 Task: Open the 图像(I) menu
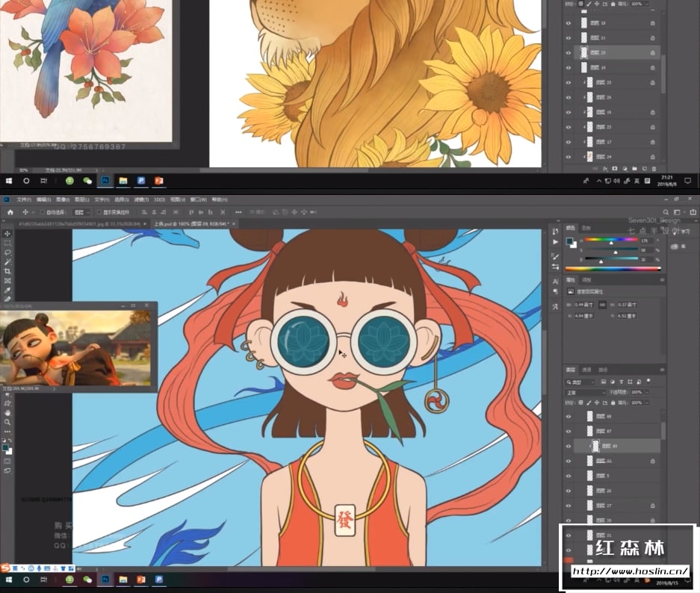point(63,199)
